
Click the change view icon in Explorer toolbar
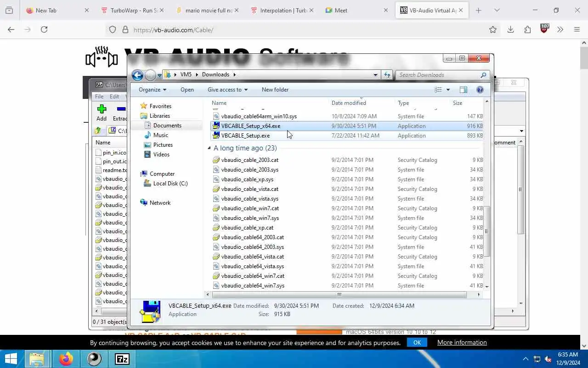[x=438, y=90]
